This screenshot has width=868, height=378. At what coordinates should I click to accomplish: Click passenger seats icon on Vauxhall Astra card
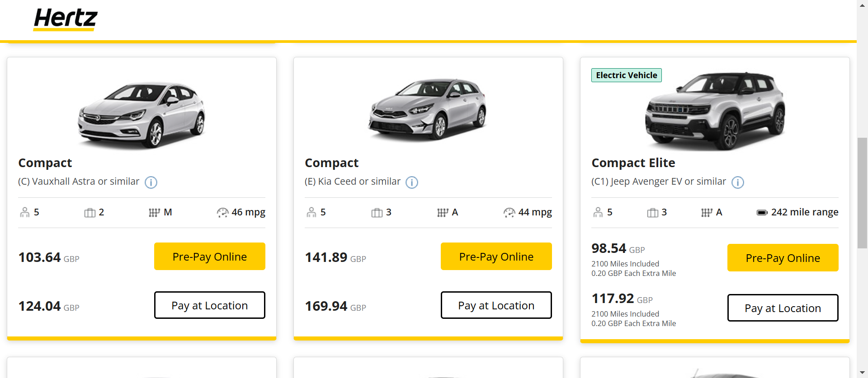[x=25, y=212]
